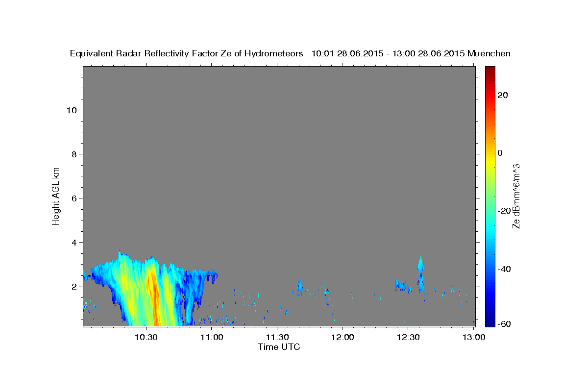Image resolution: width=588 pixels, height=392 pixels.
Task: Click the 'Height AGL km' axis label
Action: (56, 196)
